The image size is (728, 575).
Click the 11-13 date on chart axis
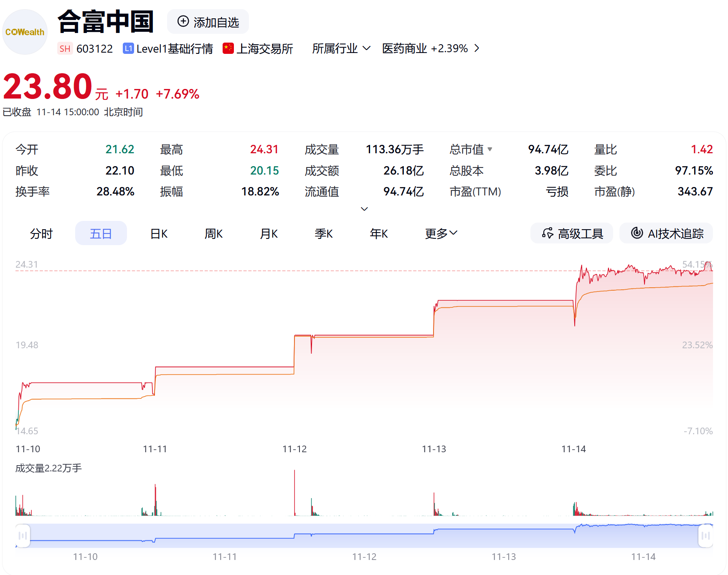[x=434, y=449]
